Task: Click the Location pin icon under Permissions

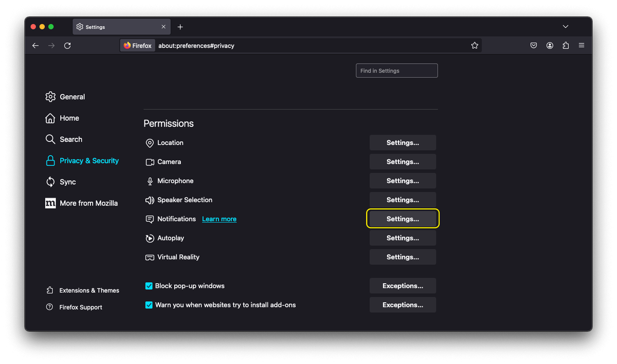Action: 149,142
